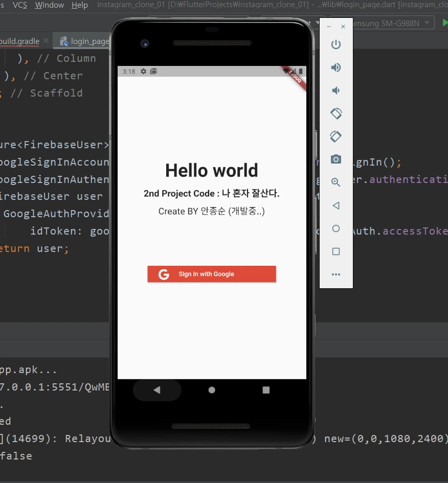Open emulator extended controls three-dots icon
448x483 pixels.
tap(336, 274)
